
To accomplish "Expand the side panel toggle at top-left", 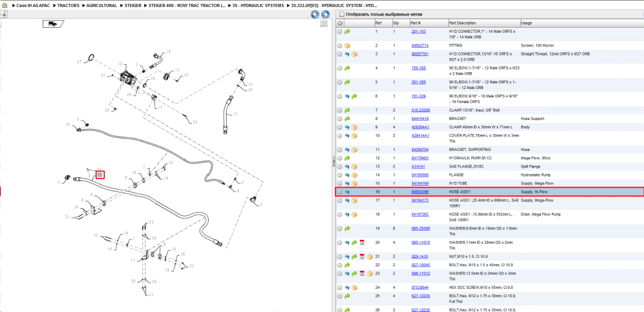I will (3, 14).
